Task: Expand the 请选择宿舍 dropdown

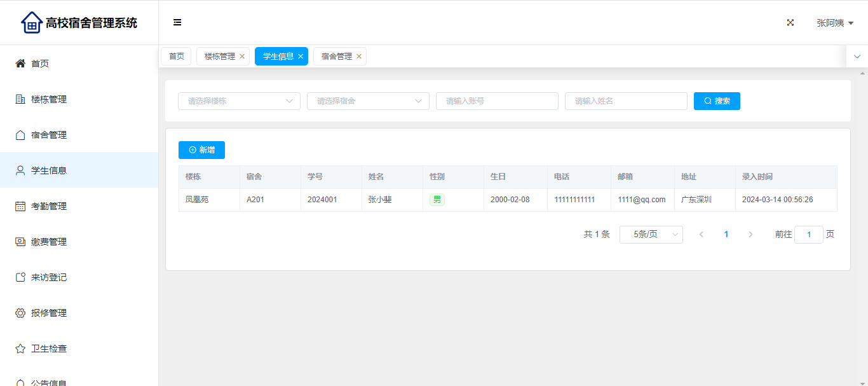Action: 368,101
